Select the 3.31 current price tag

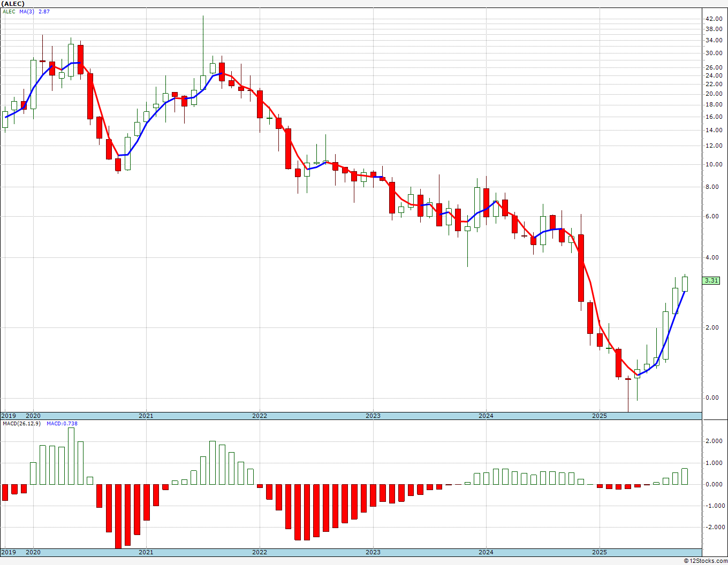711,280
